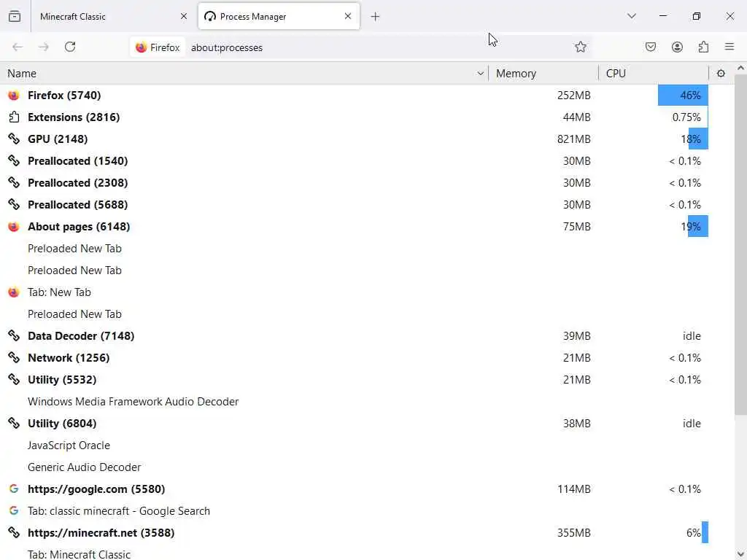Click the minecraft.net (3588) process icon

(x=14, y=533)
